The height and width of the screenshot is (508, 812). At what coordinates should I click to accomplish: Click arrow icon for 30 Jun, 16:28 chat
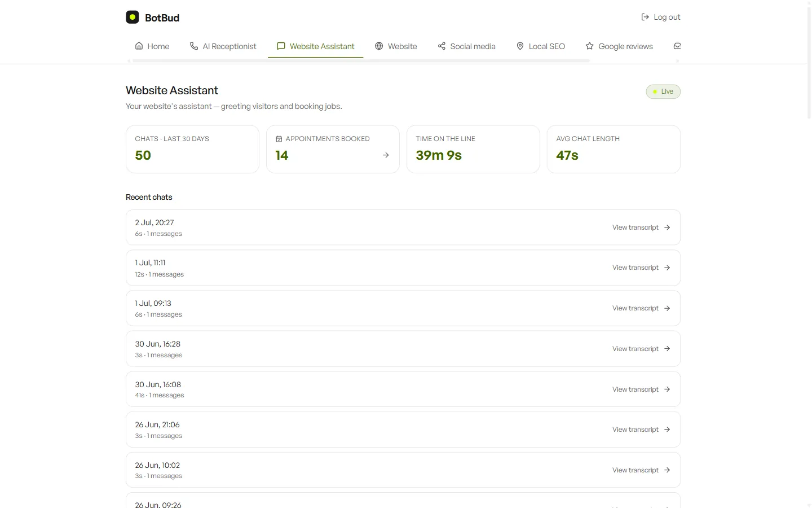point(667,349)
